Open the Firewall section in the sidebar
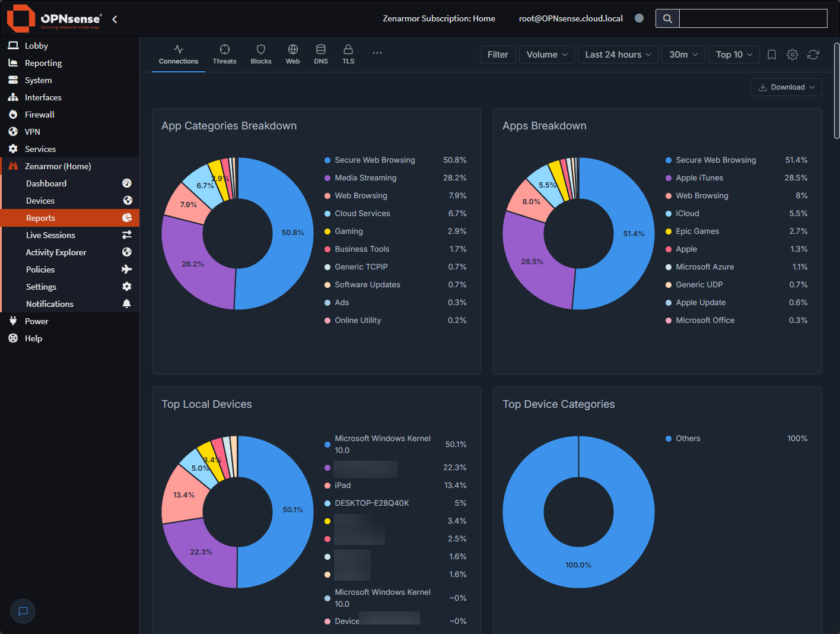 (38, 114)
